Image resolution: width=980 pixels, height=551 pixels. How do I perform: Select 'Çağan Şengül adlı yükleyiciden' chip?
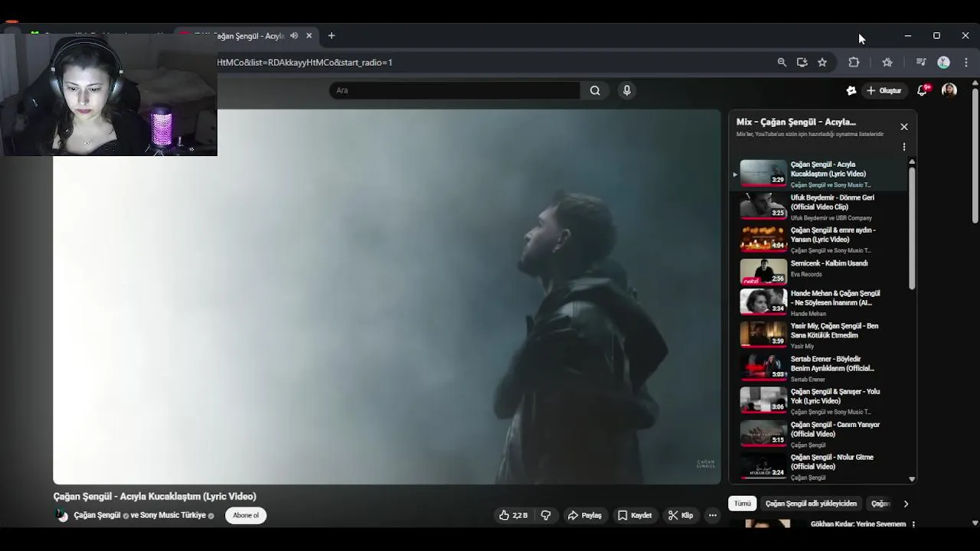click(x=811, y=504)
